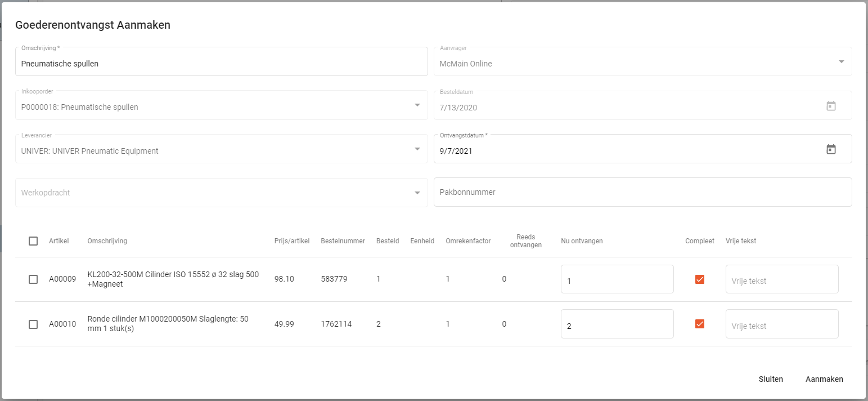Open the Inkooporder dropdown arrow
Image resolution: width=868 pixels, height=401 pixels.
(417, 105)
